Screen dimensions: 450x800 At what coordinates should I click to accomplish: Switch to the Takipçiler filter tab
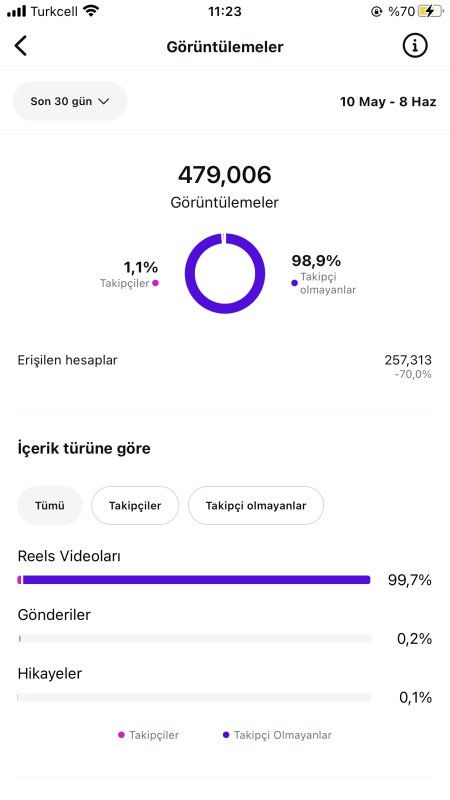tap(135, 506)
